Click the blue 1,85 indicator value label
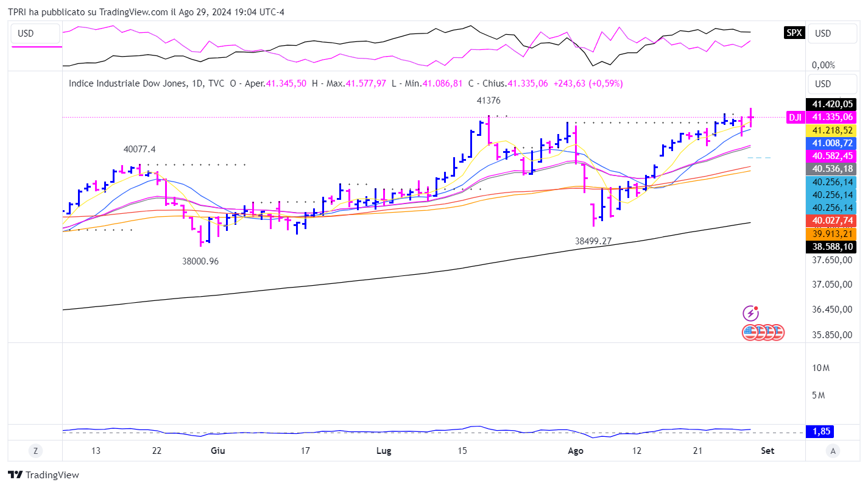This screenshot has height=488, width=868. point(819,431)
